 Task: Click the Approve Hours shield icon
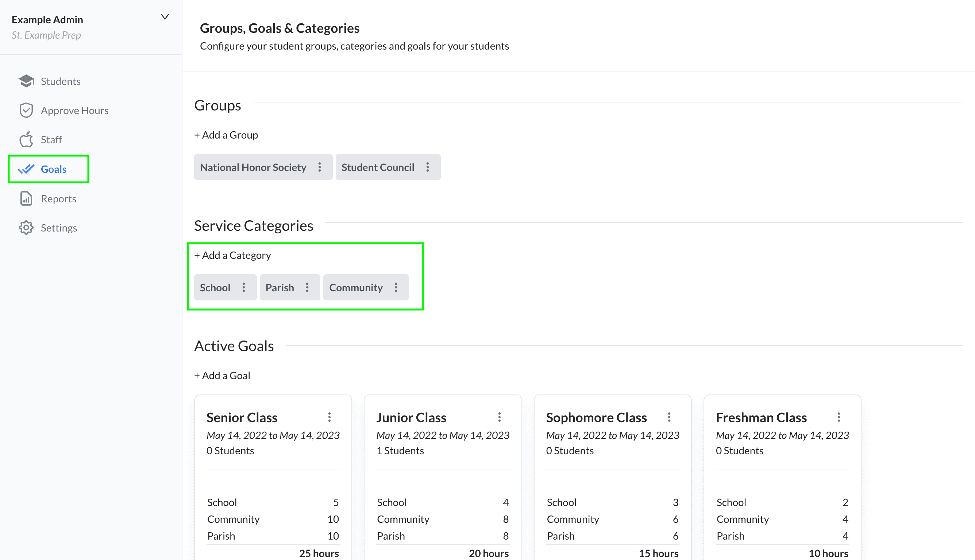pos(26,110)
